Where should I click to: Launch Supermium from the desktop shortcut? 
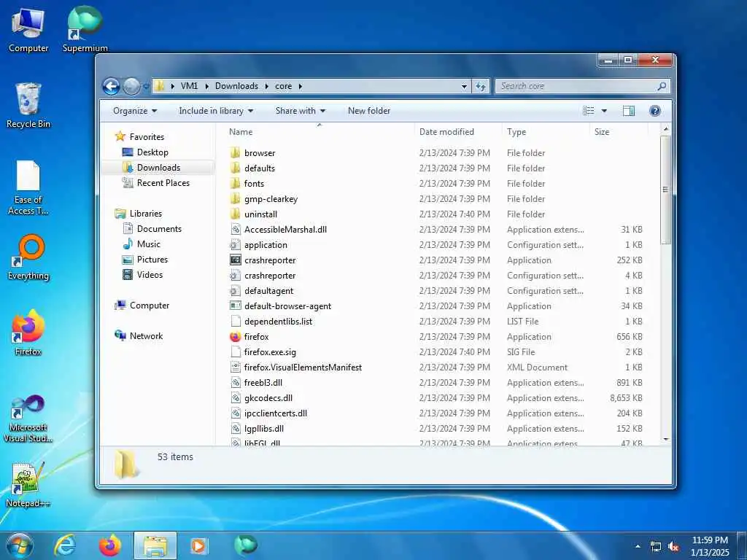tap(85, 30)
